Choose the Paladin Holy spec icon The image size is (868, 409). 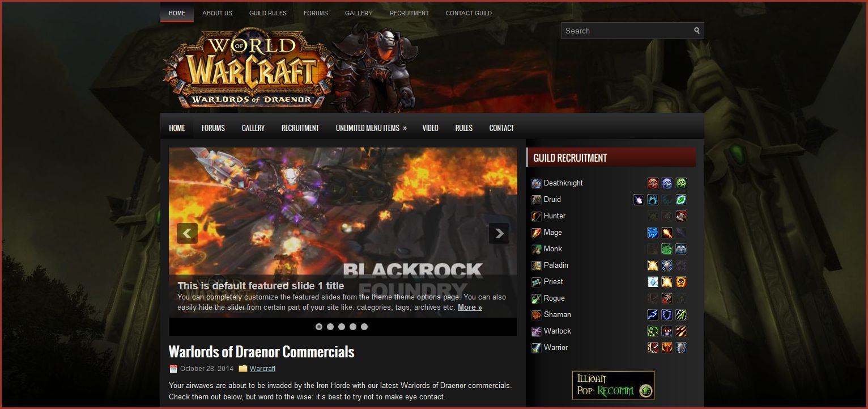tap(653, 265)
